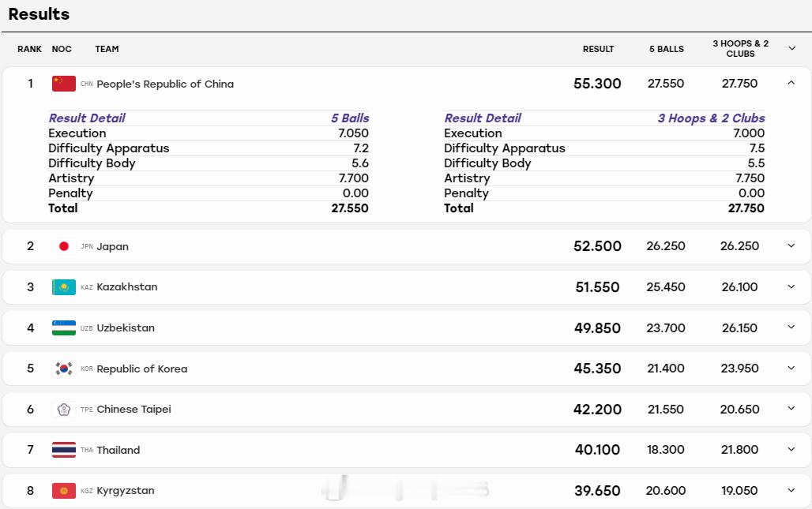This screenshot has height=509, width=812.
Task: Click the RANK column header
Action: point(29,49)
